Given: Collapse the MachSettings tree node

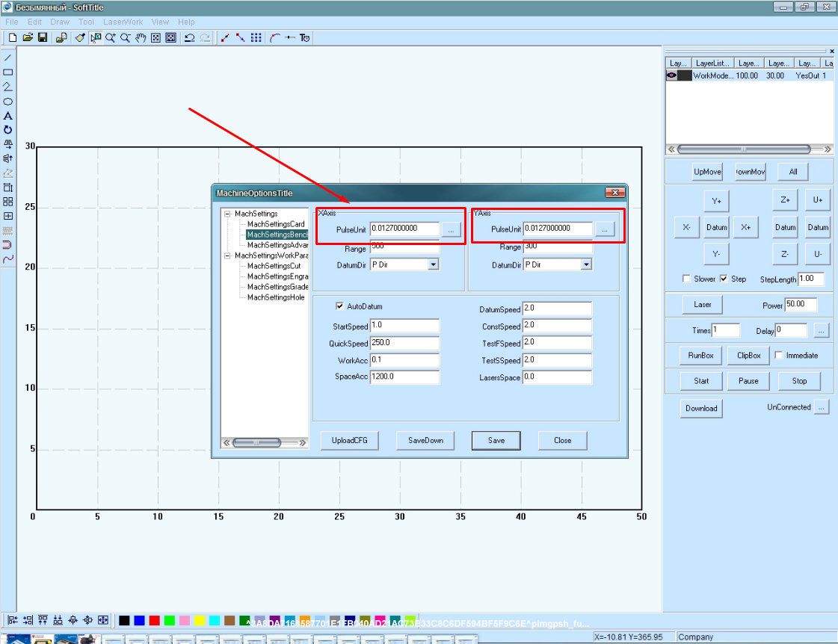Looking at the screenshot, I should click(227, 214).
